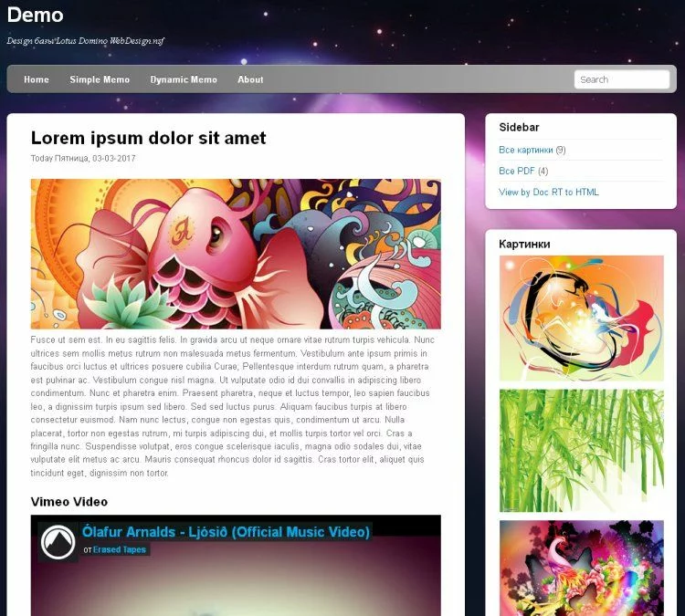The height and width of the screenshot is (616, 685).
Task: Click the Vimeo Video section heading
Action: click(x=68, y=502)
